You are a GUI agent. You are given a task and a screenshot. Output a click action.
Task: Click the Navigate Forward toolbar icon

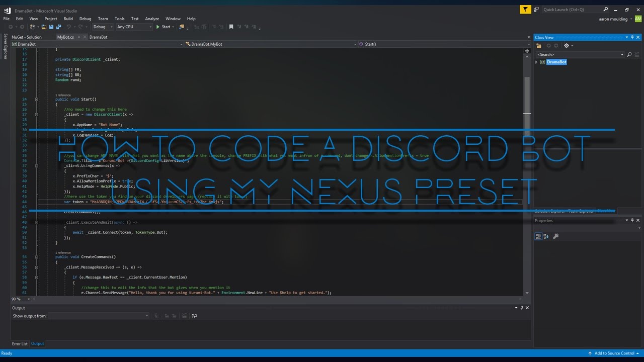[22, 27]
